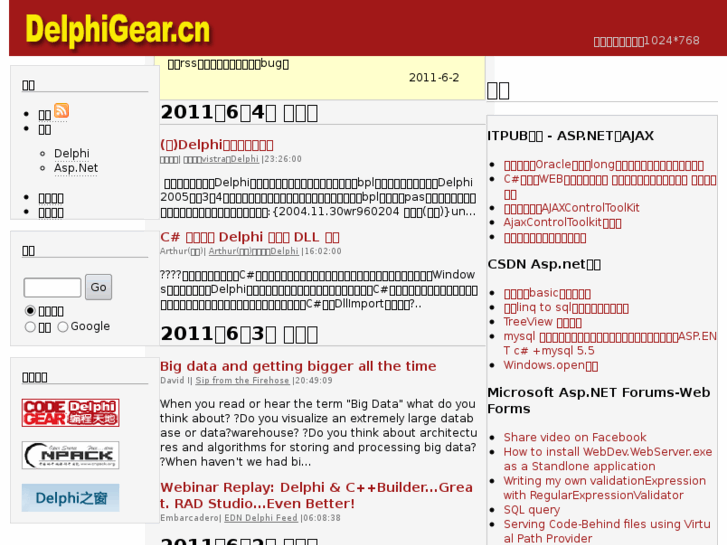This screenshot has width=727, height=545.
Task: Click the 06:08:38 timestamp text
Action: [322, 518]
